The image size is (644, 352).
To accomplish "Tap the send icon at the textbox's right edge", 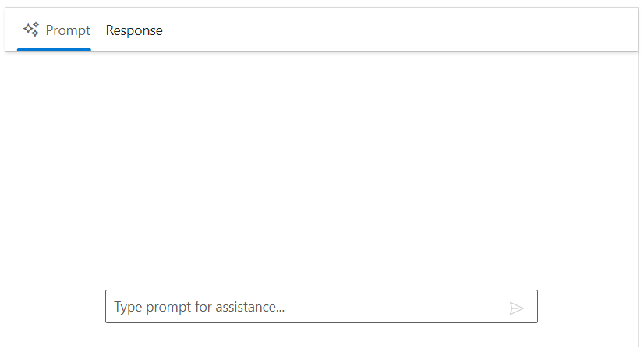I will point(516,308).
